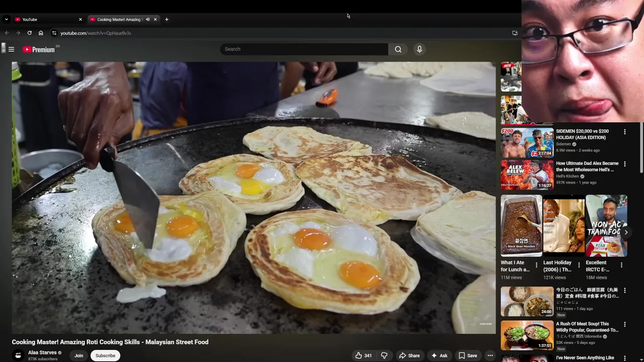
Task: Open title 'How Ultimate Dad Alex Became'
Action: pyautogui.click(x=587, y=166)
